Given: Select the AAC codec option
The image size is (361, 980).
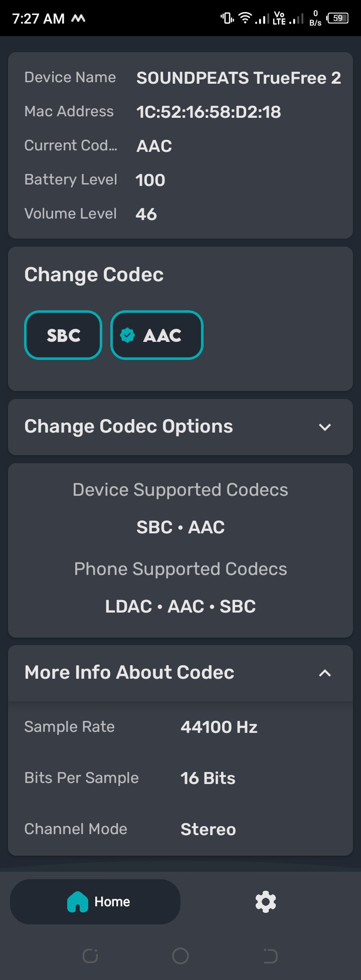Looking at the screenshot, I should [156, 335].
